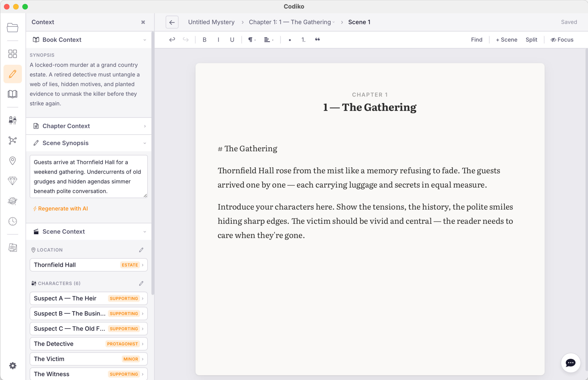588x380 pixels.
Task: Collapse the Scene Synopsis section
Action: click(x=88, y=143)
